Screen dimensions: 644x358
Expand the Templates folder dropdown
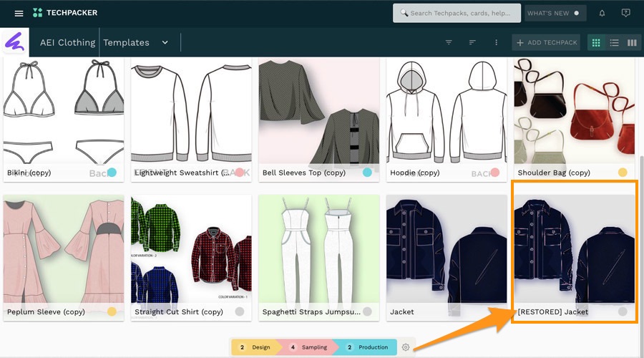point(165,42)
